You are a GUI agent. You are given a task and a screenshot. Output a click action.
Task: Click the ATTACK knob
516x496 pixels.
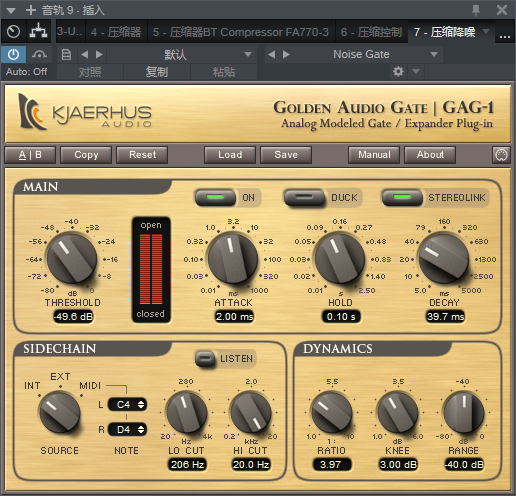tap(233, 259)
